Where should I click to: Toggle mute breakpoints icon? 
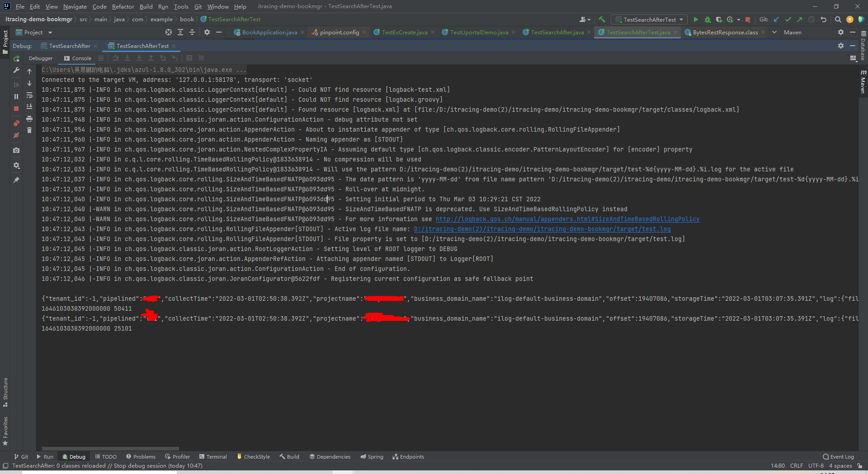click(16, 135)
